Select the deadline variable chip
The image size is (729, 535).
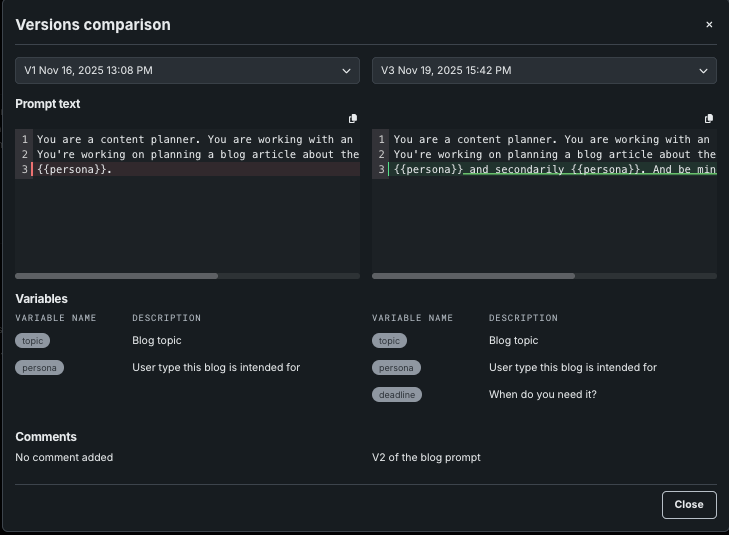pyautogui.click(x=396, y=395)
